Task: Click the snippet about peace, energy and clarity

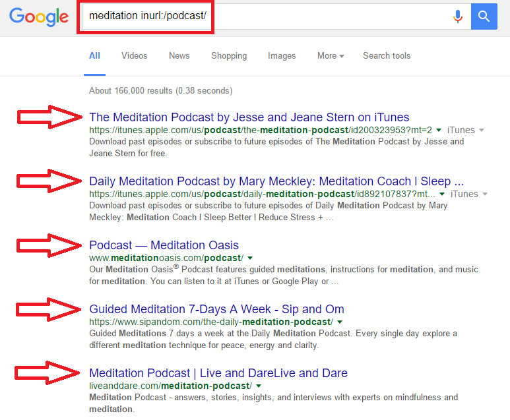Action: pos(273,339)
